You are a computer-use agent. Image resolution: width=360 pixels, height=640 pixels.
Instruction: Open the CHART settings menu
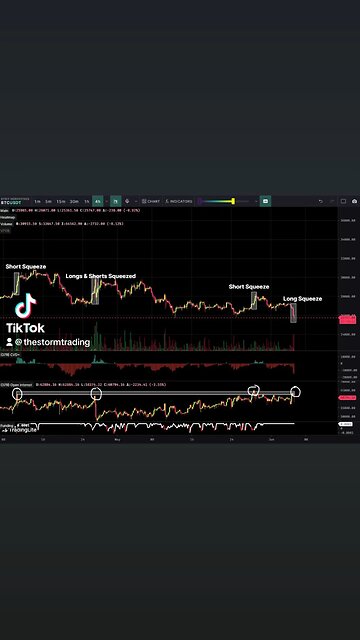pyautogui.click(x=151, y=202)
